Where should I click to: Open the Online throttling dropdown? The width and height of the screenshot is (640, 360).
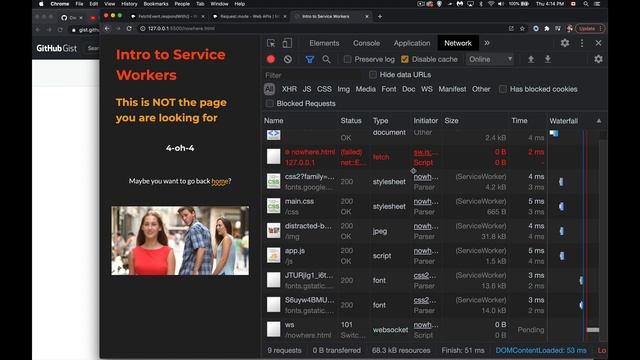click(x=490, y=59)
